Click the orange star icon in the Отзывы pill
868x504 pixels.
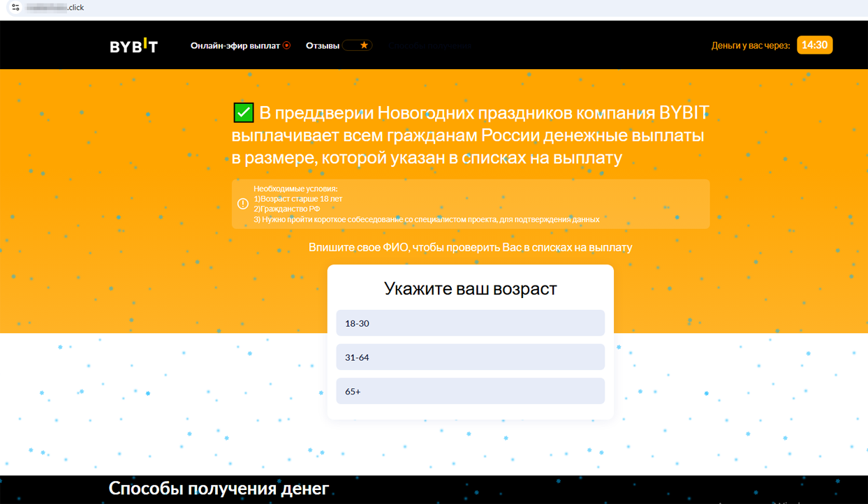pos(363,45)
